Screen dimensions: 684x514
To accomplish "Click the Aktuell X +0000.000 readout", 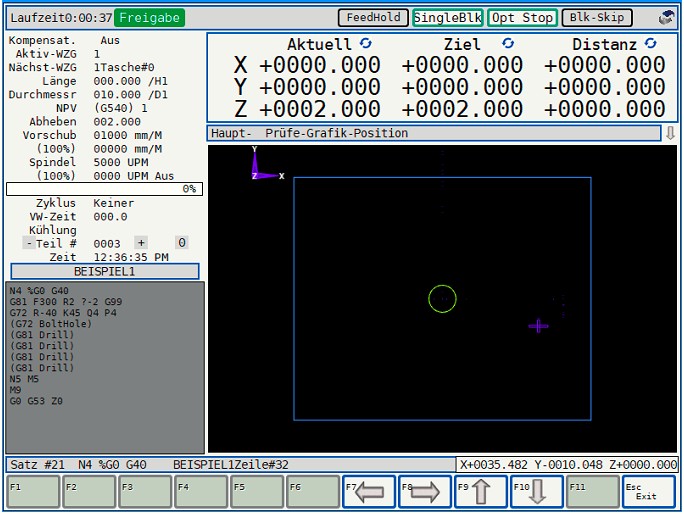I will [x=319, y=65].
